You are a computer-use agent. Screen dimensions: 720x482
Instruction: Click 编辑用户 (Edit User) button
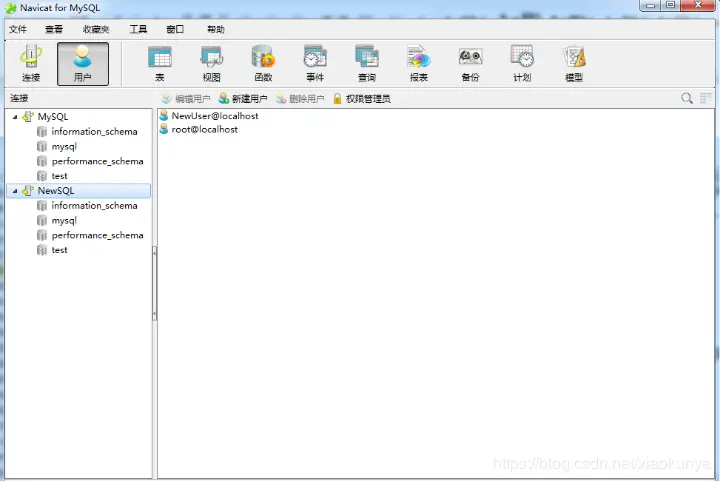point(186,99)
